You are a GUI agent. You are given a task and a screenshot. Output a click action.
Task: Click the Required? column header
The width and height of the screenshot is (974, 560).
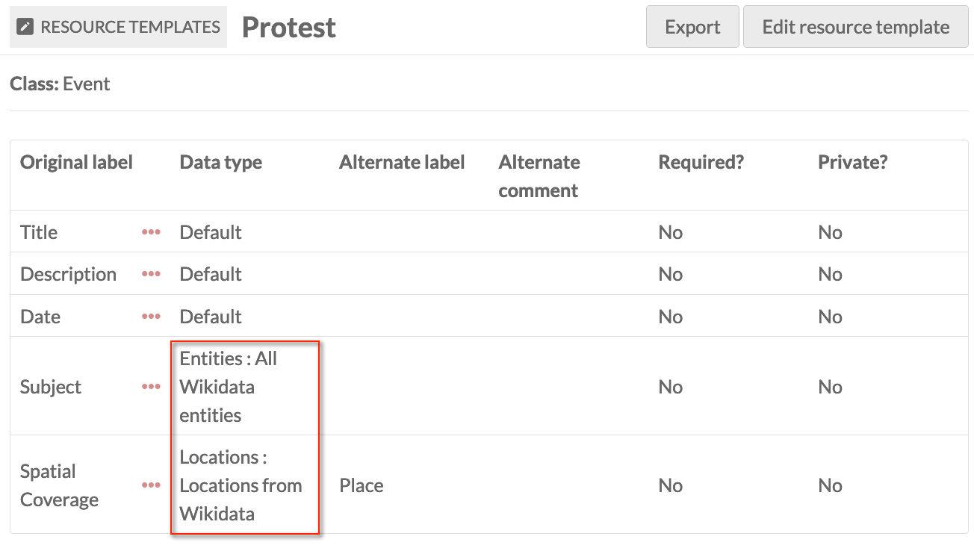[x=701, y=162]
